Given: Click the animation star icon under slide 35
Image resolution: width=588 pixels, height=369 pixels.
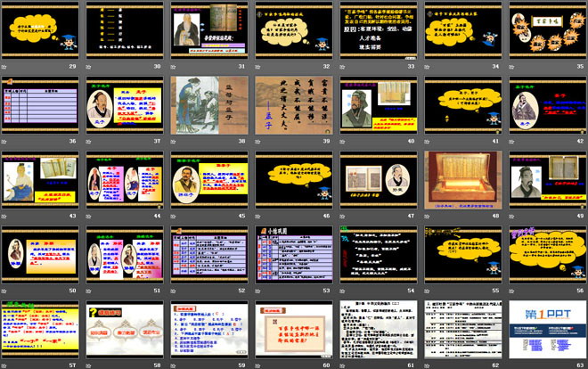Looking at the screenshot, I should pyautogui.click(x=511, y=67).
